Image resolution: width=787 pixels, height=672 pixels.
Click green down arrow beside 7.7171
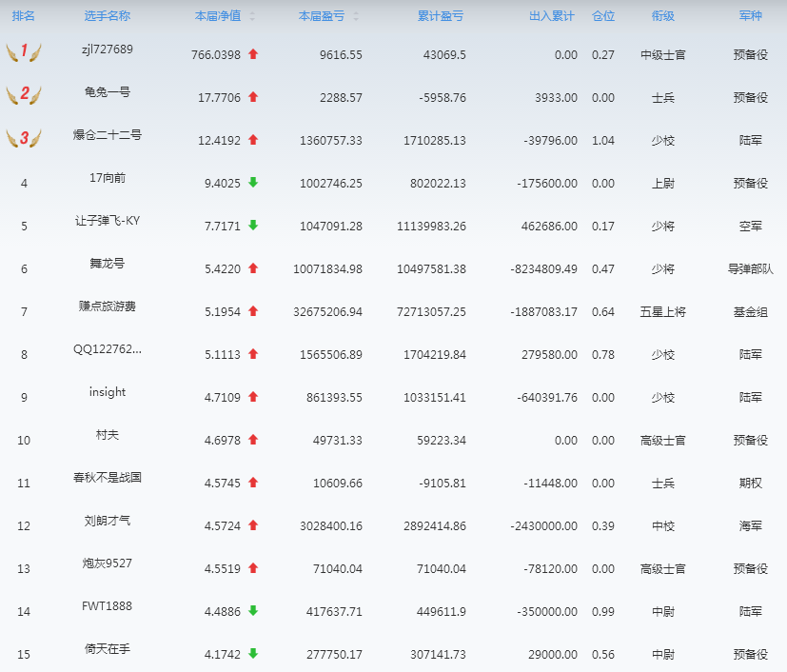point(253,226)
